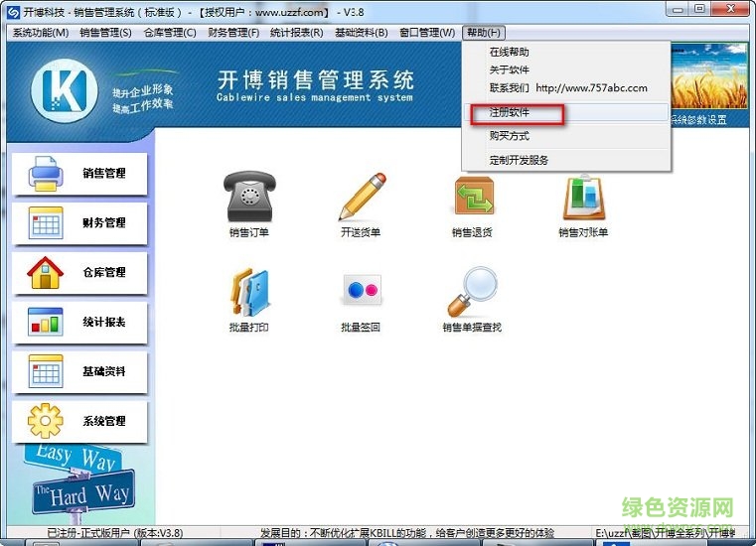Click the E:\uzzf path in status bar
The image size is (756, 546).
666,533
